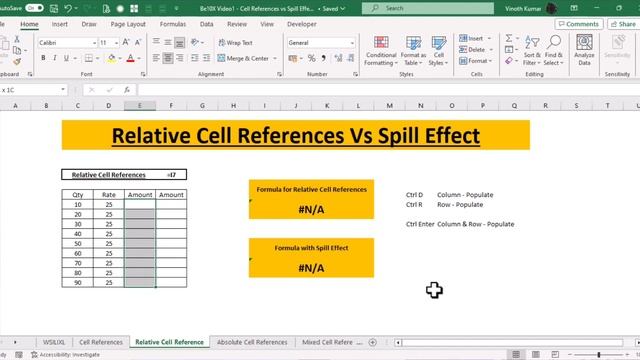The image size is (640, 360).
Task: Click Decrease Decimal icon
Action: click(351, 58)
